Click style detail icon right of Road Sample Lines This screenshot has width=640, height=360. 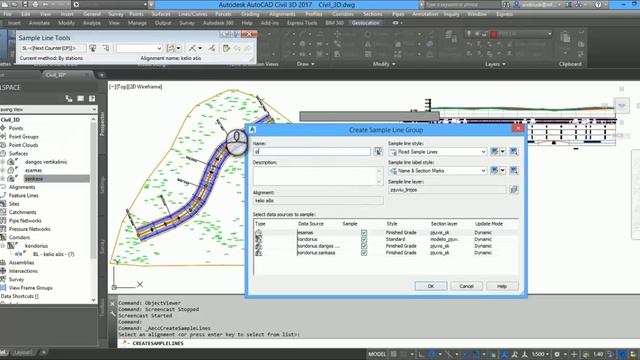click(514, 152)
